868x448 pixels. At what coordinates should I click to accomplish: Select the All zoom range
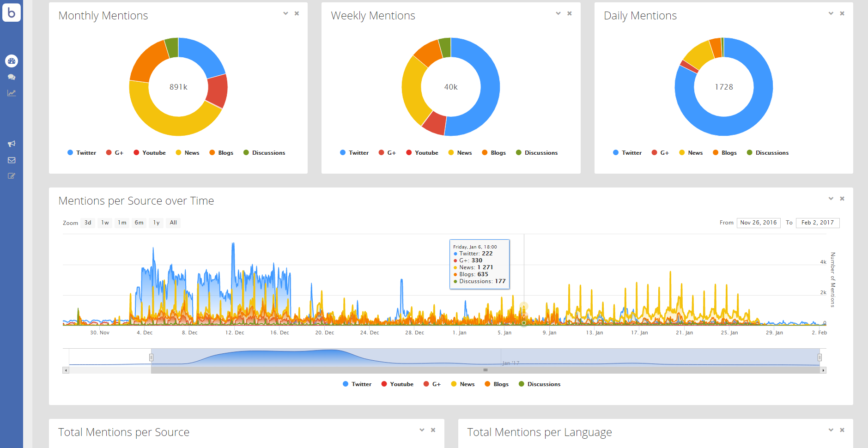coord(173,223)
